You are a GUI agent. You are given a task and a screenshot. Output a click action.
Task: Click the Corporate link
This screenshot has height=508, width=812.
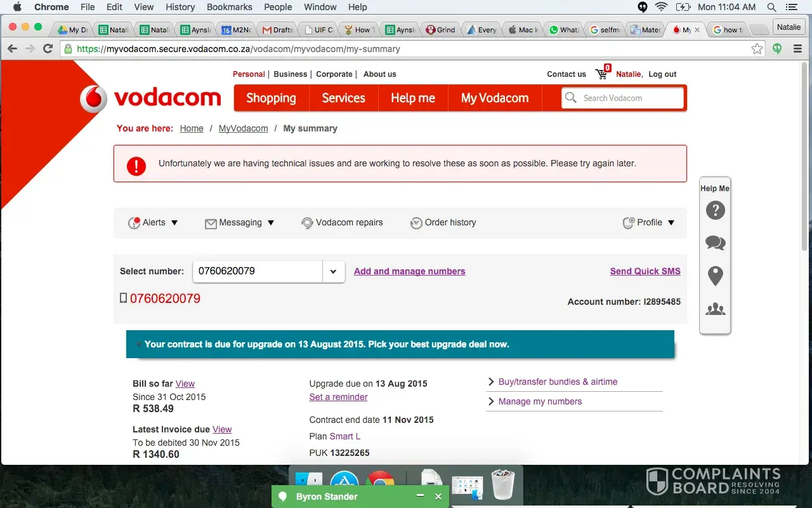[x=334, y=74]
